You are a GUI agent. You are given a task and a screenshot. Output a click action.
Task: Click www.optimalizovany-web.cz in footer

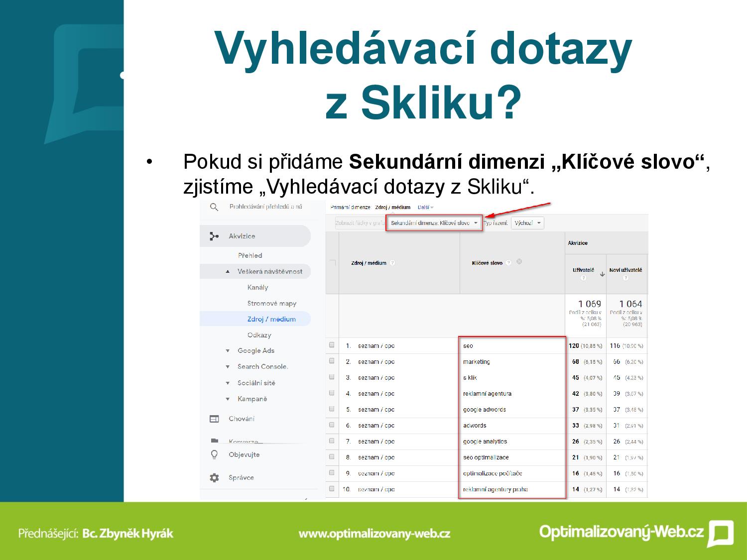coord(374,534)
